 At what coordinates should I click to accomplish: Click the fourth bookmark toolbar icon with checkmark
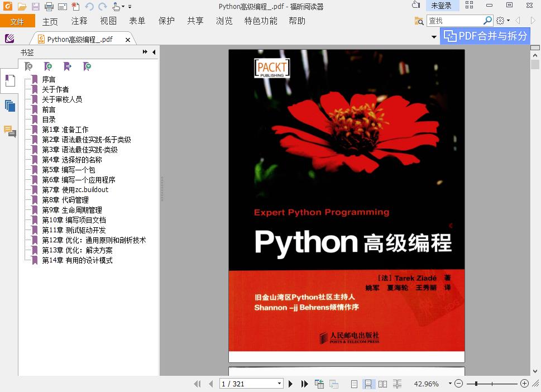pyautogui.click(x=87, y=66)
